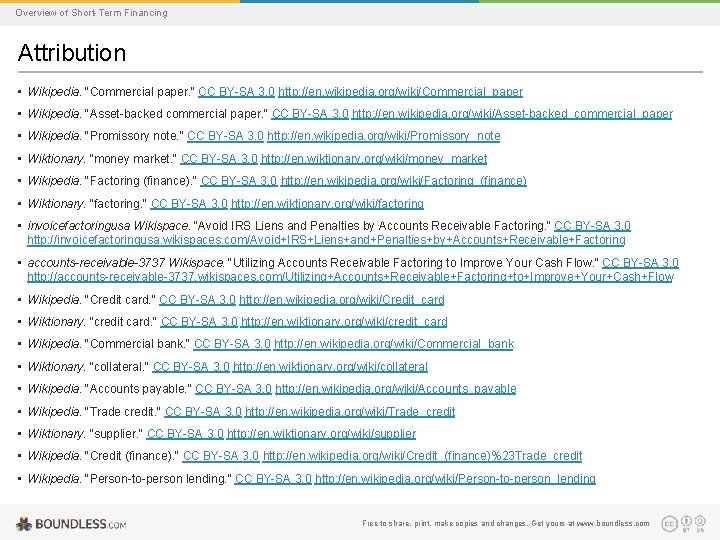720x540 pixels.
Task: Open the Trade_credit Wikipedia URL
Action: 350,412
